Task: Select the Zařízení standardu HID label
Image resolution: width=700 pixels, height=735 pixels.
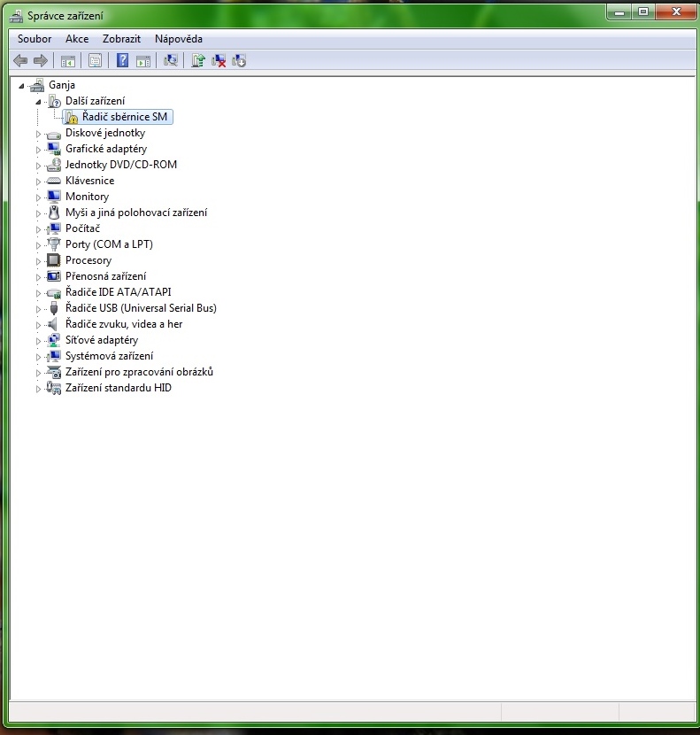Action: 118,388
